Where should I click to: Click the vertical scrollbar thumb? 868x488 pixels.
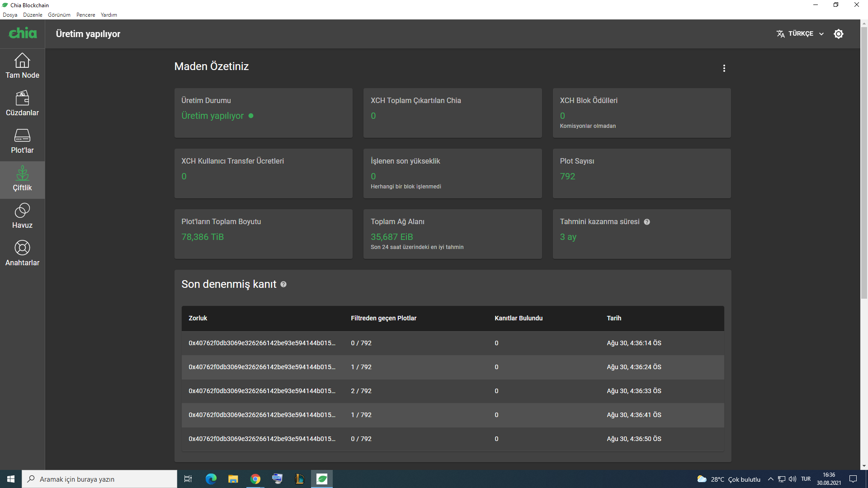(x=864, y=163)
